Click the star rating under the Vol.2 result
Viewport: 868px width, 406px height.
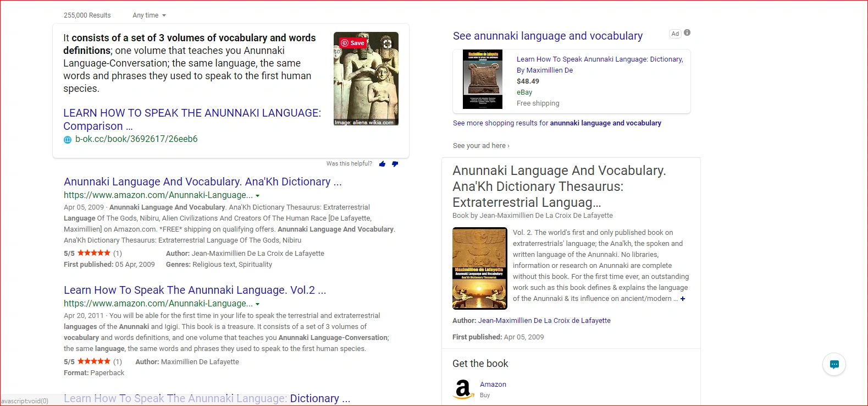pyautogui.click(x=94, y=361)
